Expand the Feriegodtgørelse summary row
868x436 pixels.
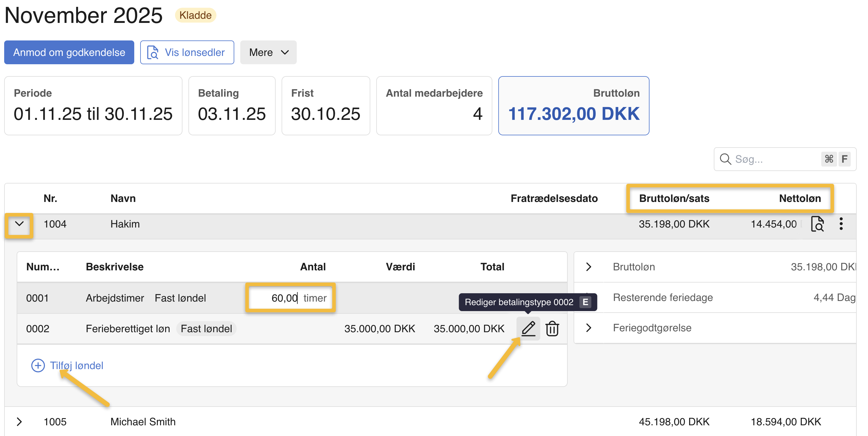(x=588, y=327)
